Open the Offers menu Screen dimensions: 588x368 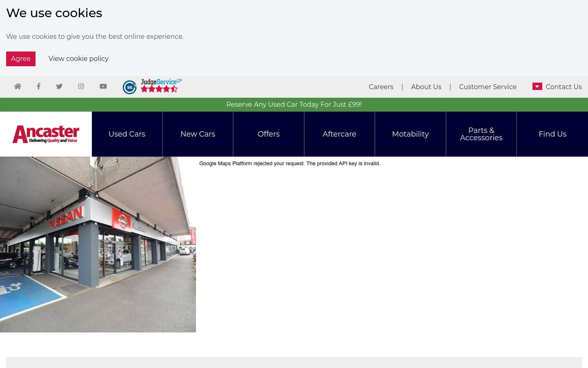click(269, 134)
